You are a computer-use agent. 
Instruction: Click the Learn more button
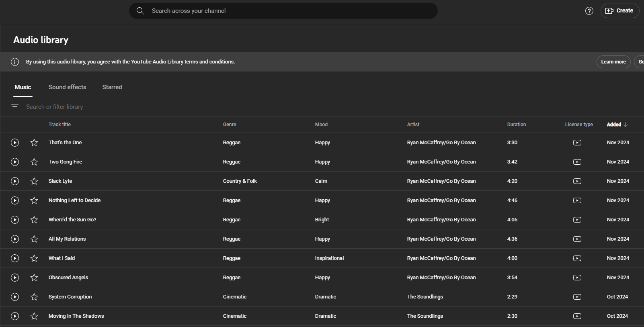613,62
